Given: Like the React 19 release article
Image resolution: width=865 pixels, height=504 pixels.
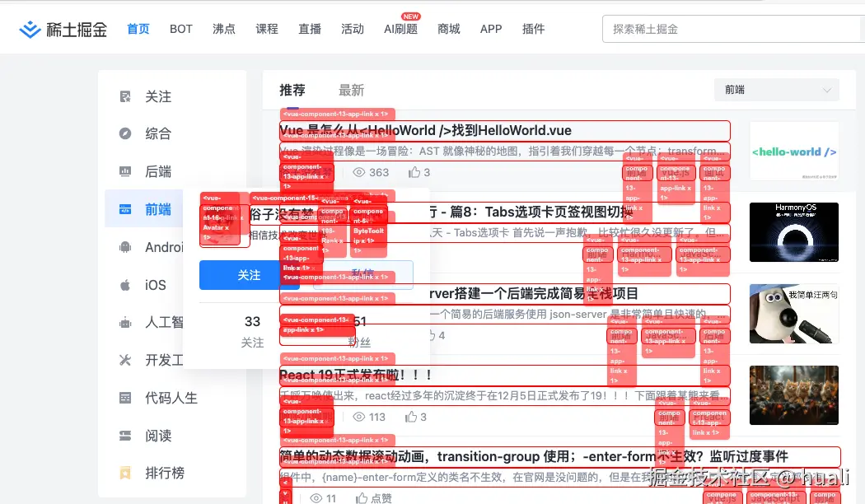Looking at the screenshot, I should tap(413, 417).
